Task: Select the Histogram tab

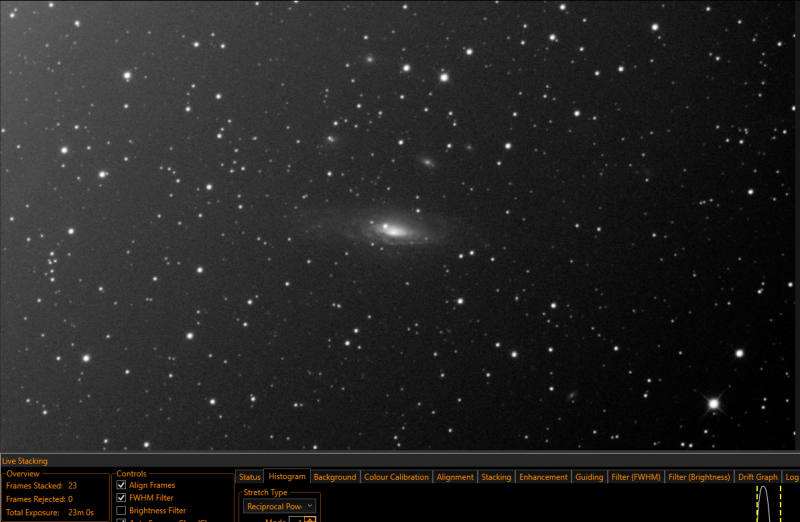Action: [287, 476]
